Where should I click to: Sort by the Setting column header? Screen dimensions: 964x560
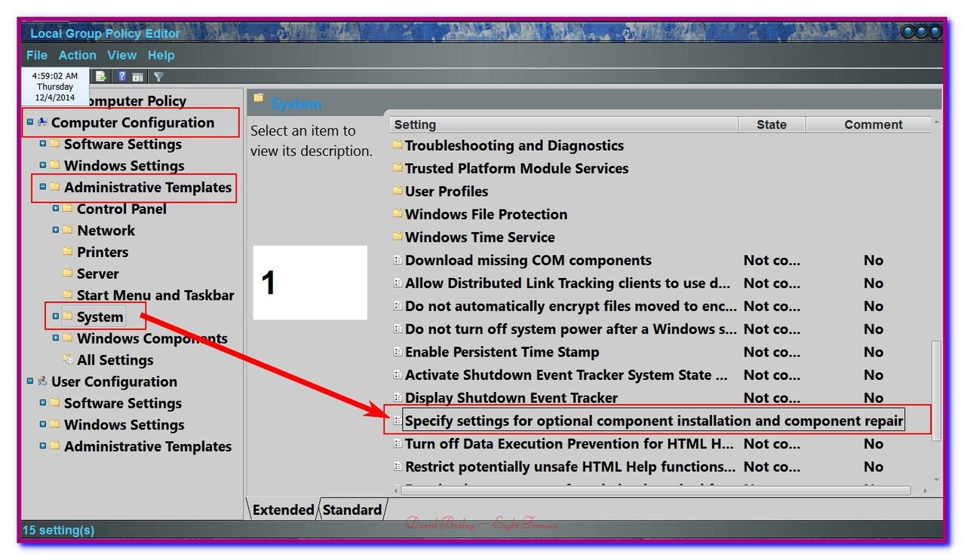tap(563, 124)
